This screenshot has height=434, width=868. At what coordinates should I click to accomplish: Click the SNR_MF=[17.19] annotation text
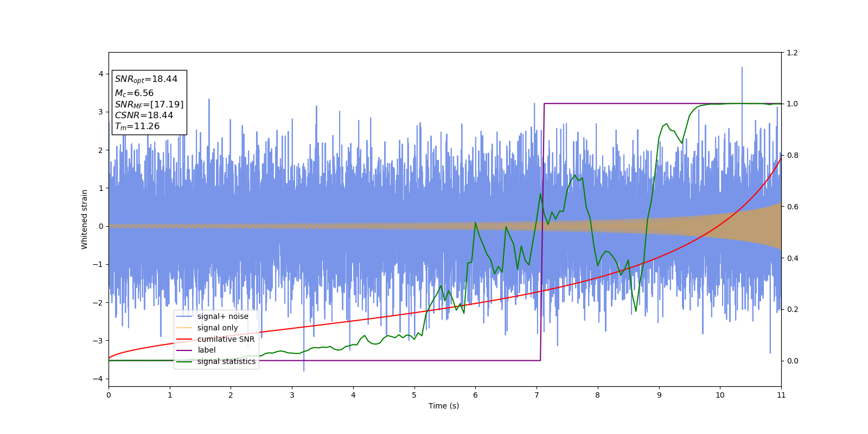point(149,104)
